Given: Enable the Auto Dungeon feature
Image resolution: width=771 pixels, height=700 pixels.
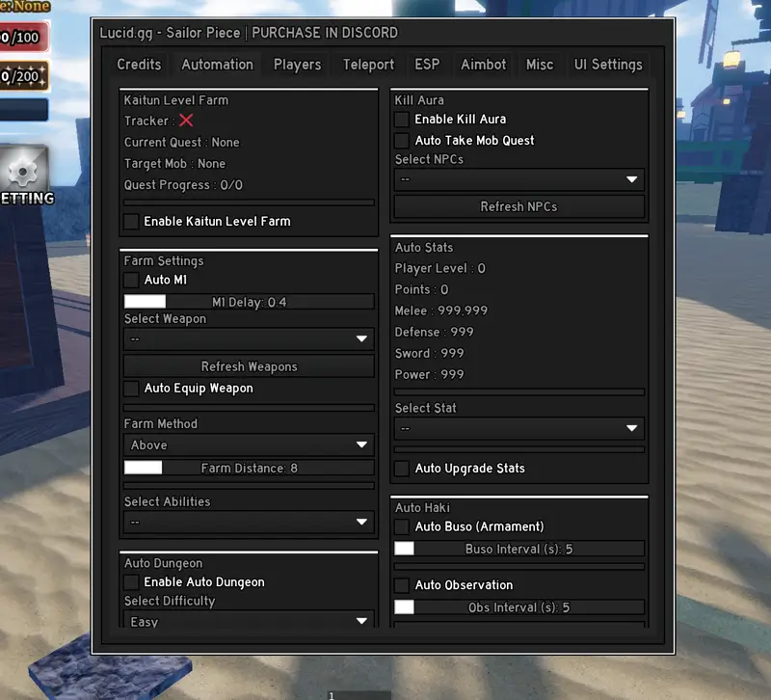Looking at the screenshot, I should [x=131, y=581].
